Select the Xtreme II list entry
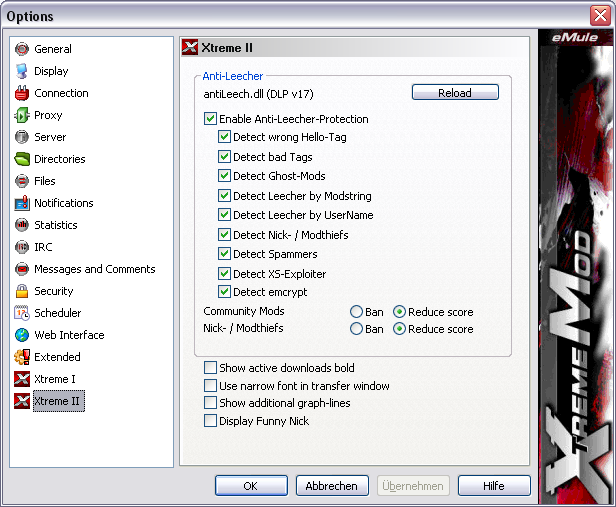 [x=59, y=401]
